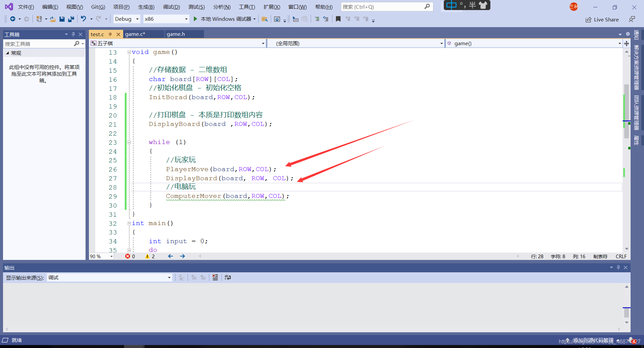
Task: Open editor tab settings gear icon
Action: pos(628,34)
